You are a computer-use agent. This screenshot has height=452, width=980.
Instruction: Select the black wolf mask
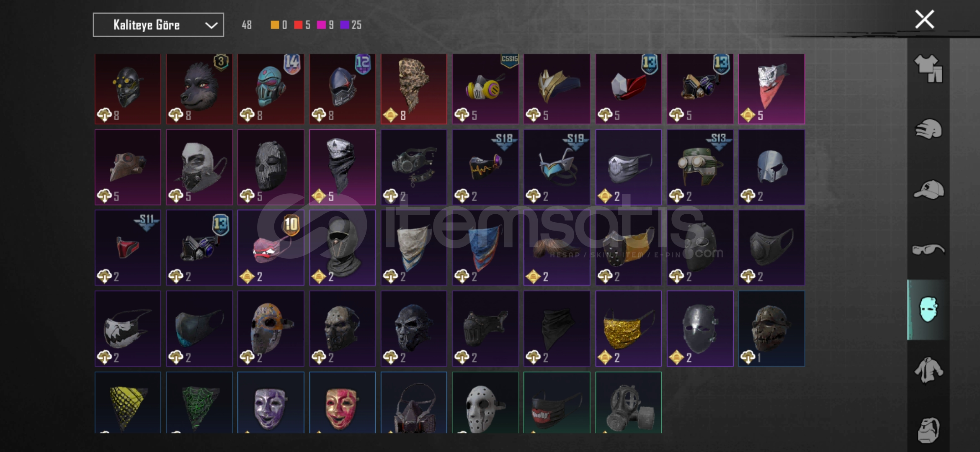199,89
